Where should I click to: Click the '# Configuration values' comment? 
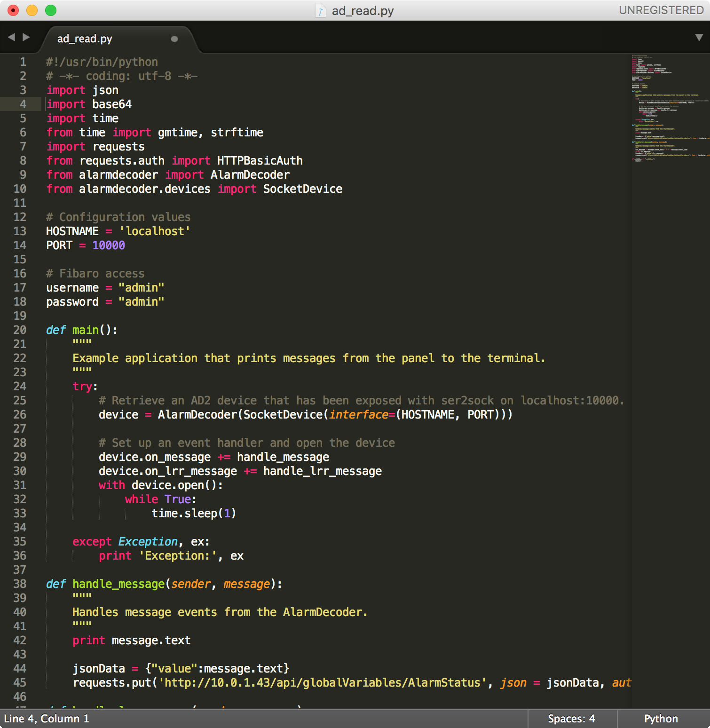tap(118, 217)
